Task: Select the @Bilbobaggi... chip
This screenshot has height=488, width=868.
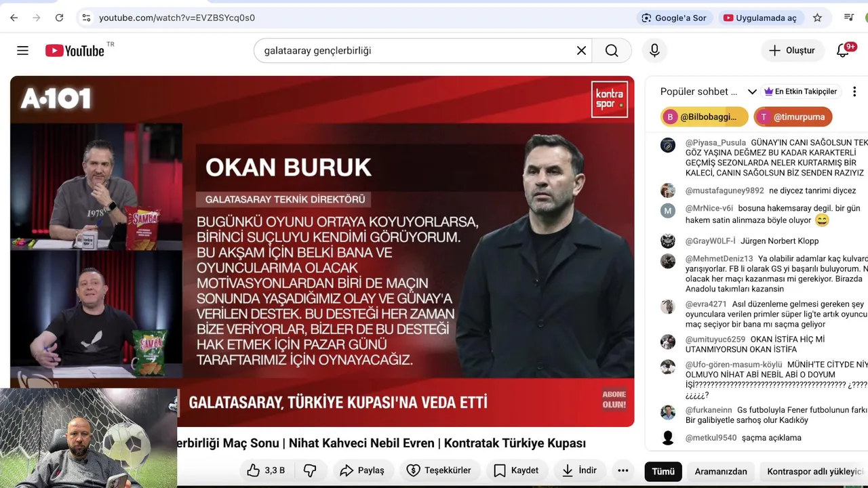Action: (x=705, y=117)
